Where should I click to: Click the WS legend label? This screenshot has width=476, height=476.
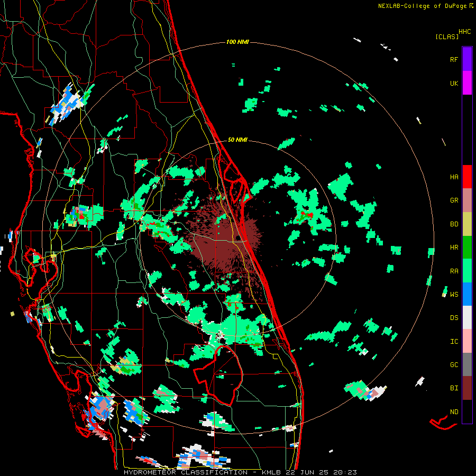[x=454, y=295]
